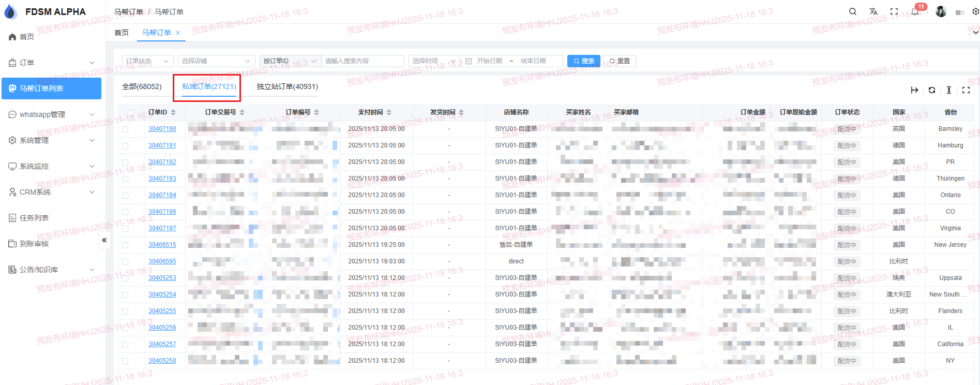Open the 选择店铺 dropdown
The image size is (980, 385).
click(216, 61)
